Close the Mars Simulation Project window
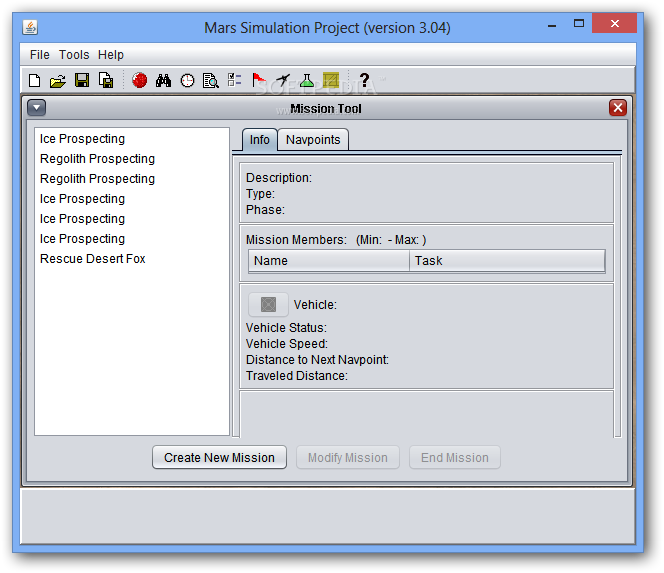 tap(614, 23)
